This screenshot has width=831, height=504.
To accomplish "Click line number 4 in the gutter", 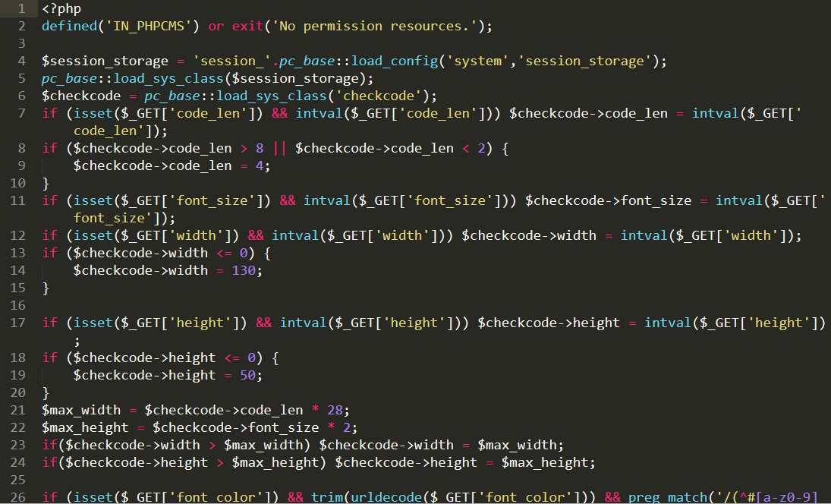I will [22, 61].
